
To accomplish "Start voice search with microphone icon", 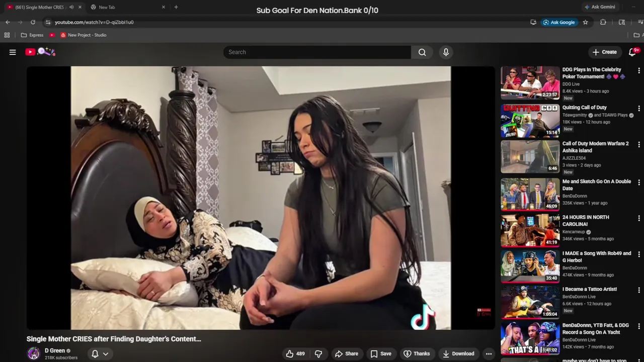I will click(445, 52).
